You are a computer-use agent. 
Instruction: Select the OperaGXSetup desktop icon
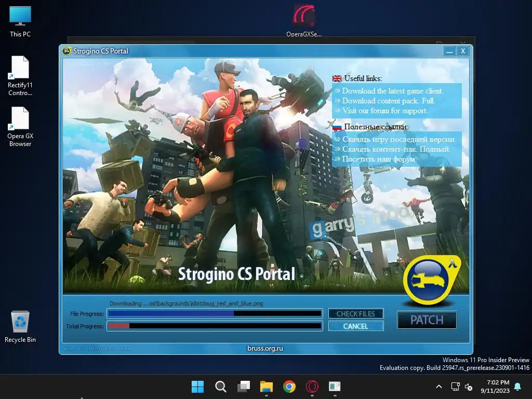(x=303, y=20)
